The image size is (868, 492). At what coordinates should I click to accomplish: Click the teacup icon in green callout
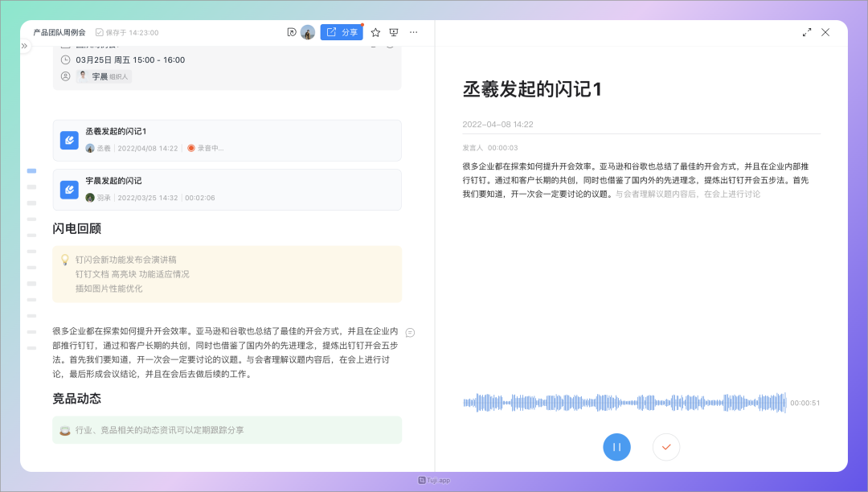[65, 430]
